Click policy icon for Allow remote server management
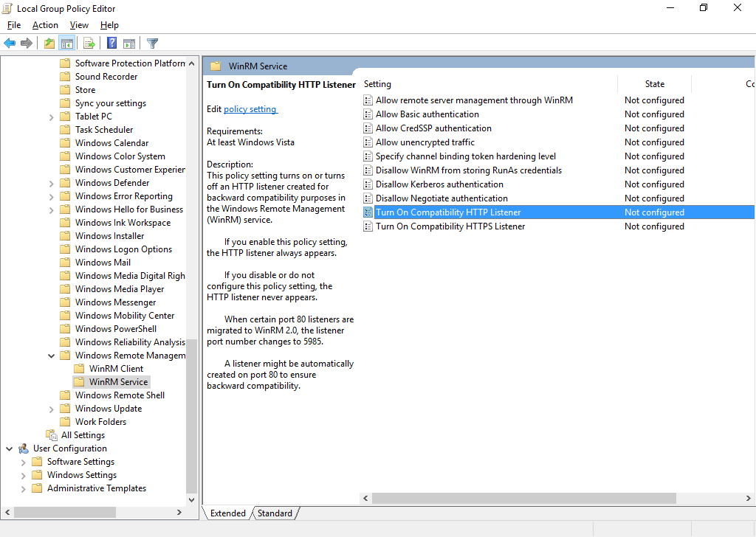Image resolution: width=756 pixels, height=537 pixels. tap(368, 100)
